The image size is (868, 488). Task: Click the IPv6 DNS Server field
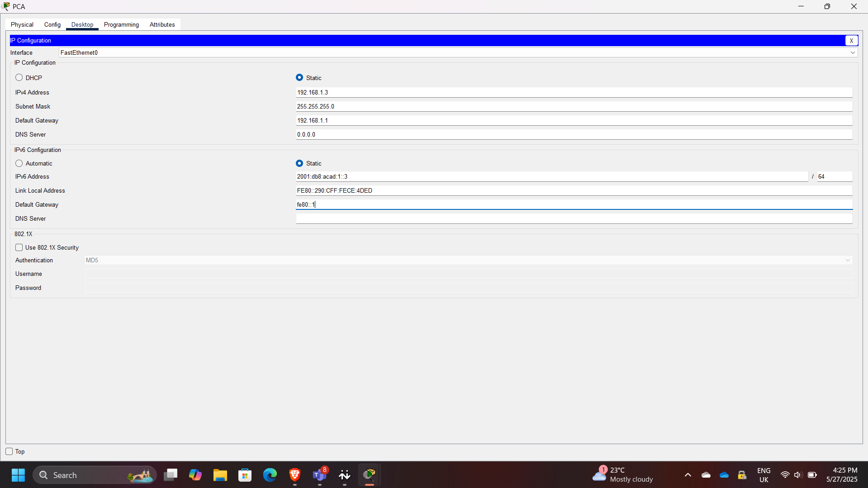574,219
